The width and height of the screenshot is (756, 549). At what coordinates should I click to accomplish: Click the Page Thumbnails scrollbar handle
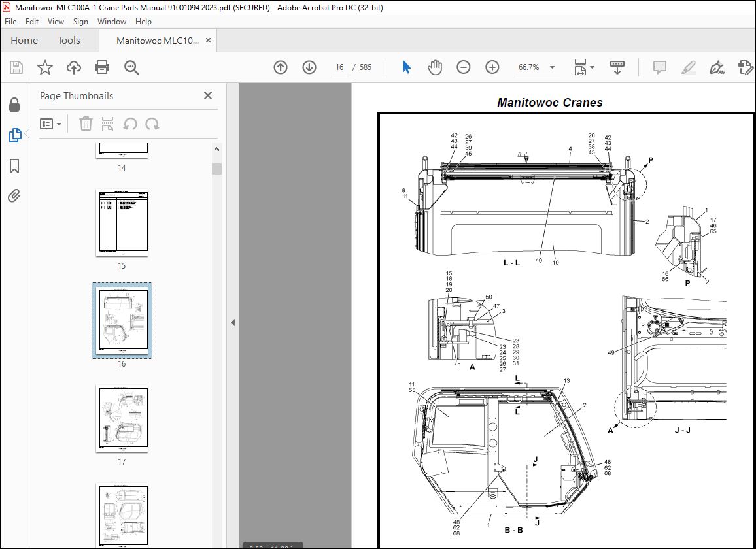point(217,169)
